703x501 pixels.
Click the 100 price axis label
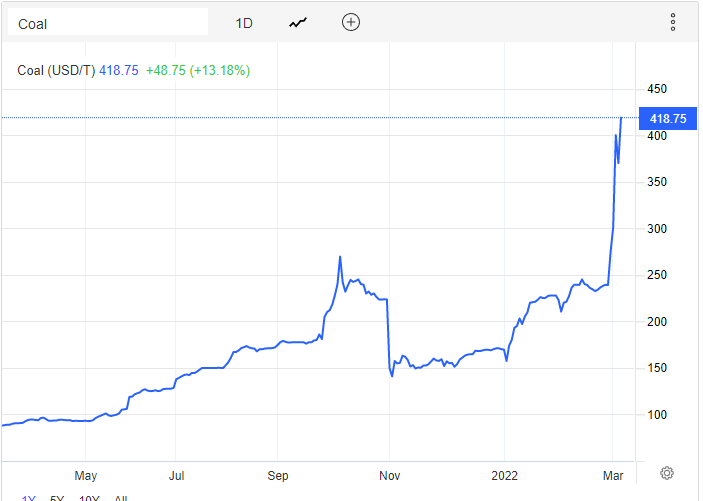[x=656, y=414]
